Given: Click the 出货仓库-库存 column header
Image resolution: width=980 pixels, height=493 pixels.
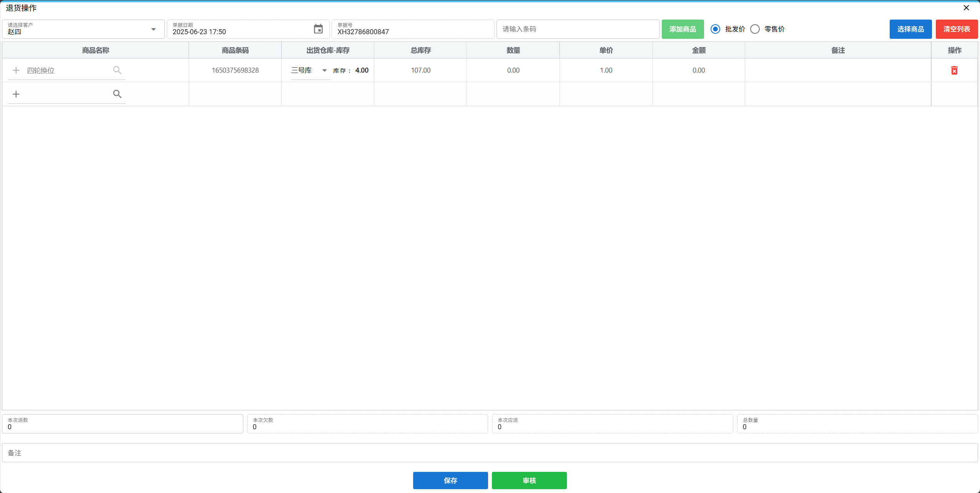Looking at the screenshot, I should pos(328,50).
